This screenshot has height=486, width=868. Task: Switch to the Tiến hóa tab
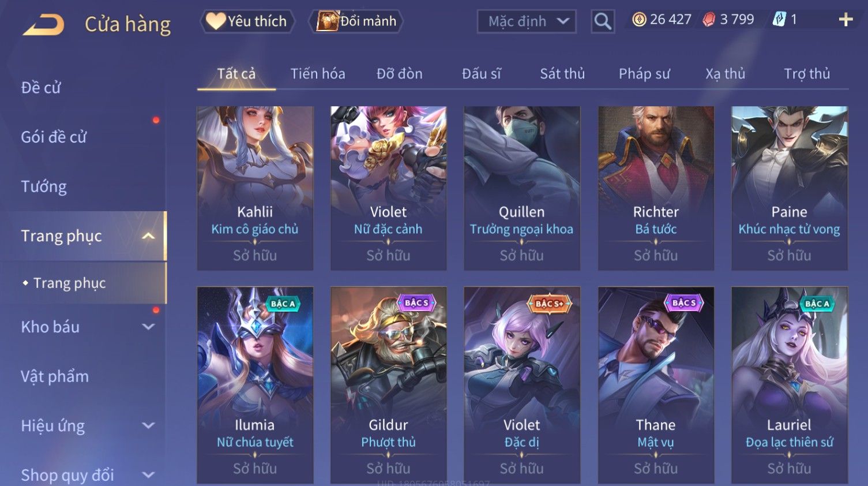pyautogui.click(x=318, y=74)
